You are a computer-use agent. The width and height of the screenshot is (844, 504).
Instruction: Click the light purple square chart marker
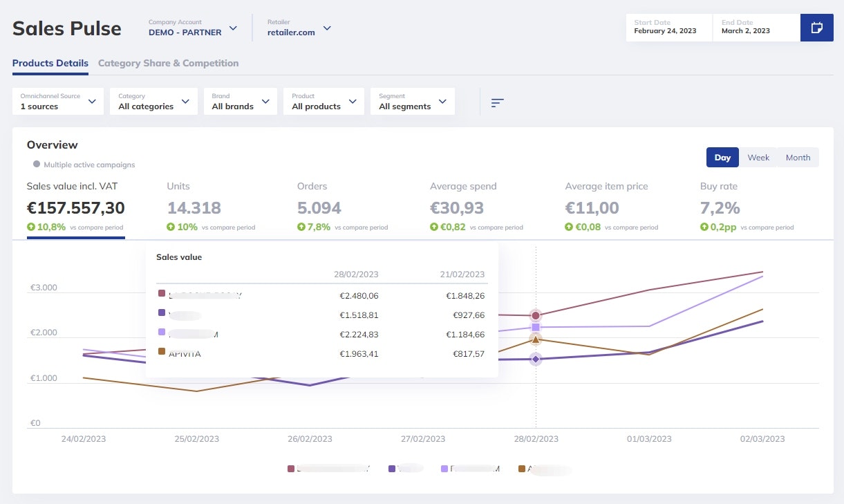pos(535,327)
